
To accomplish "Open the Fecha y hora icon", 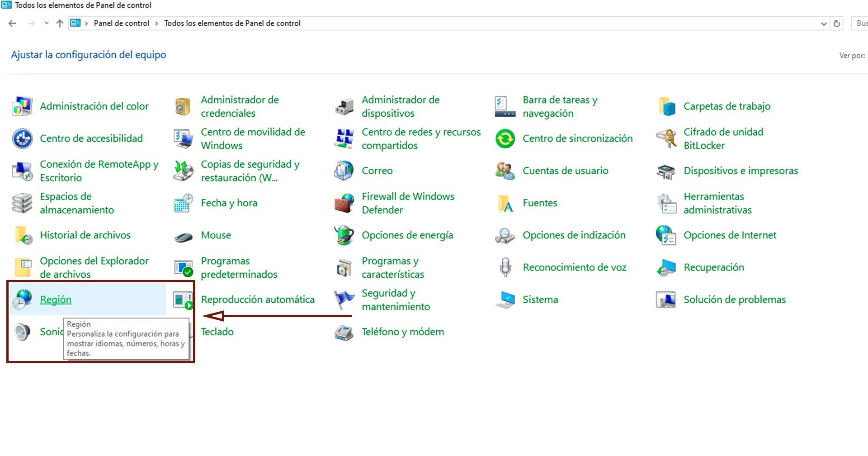I will (x=183, y=203).
